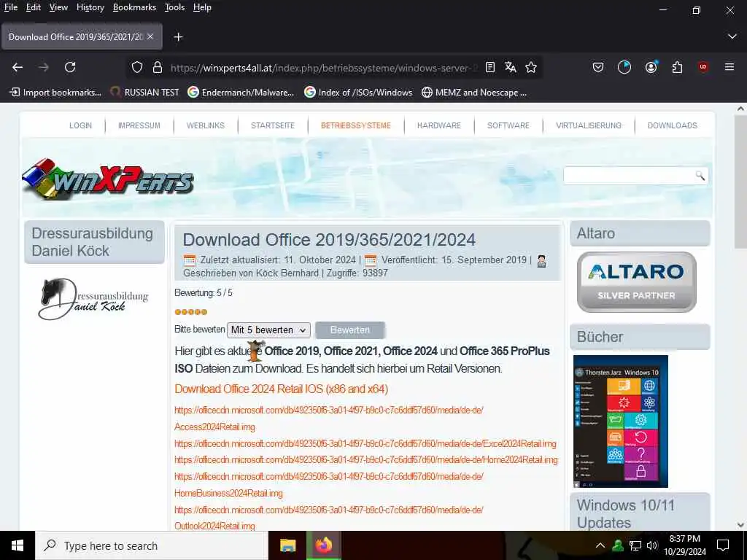Image resolution: width=747 pixels, height=560 pixels.
Task: Click the page vertical scrollbar thumb
Action: (740, 181)
